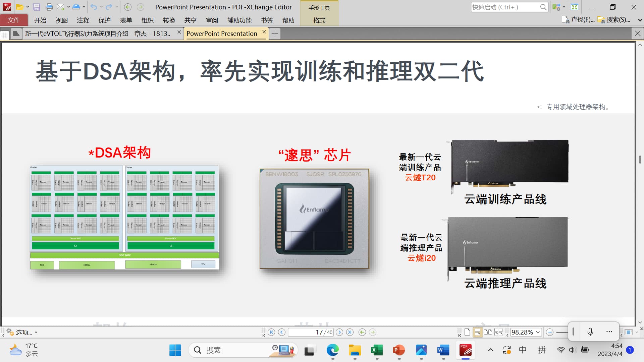Show hidden system tray icons chevron
Screen dimensions: 644x362
coord(490,350)
